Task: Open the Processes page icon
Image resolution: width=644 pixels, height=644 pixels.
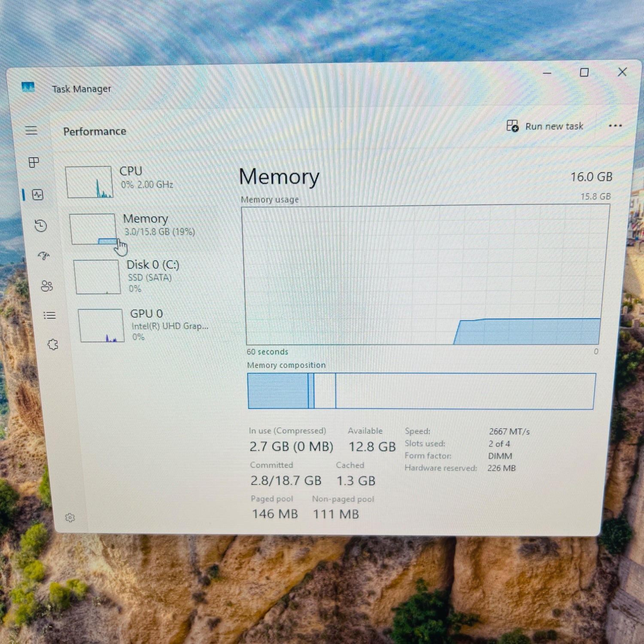Action: [x=34, y=162]
